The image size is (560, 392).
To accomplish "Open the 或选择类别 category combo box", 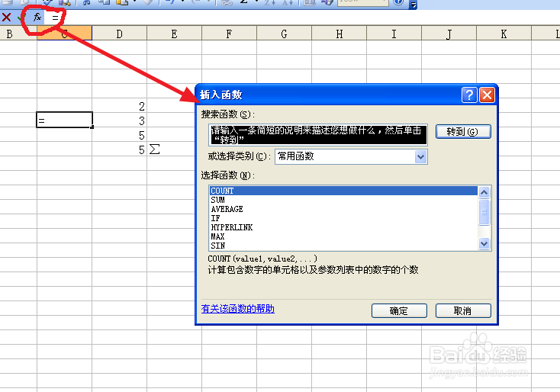I will pos(351,156).
